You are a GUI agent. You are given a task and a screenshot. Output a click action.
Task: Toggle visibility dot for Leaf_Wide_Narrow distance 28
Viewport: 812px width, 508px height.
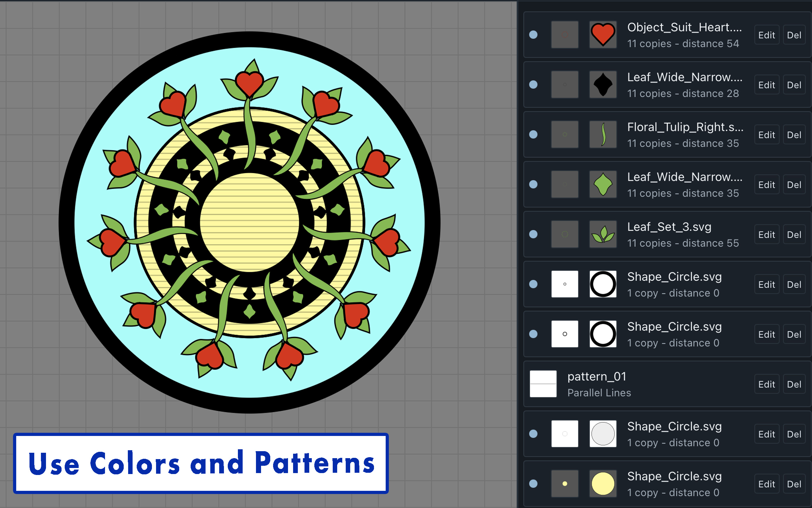pyautogui.click(x=533, y=84)
